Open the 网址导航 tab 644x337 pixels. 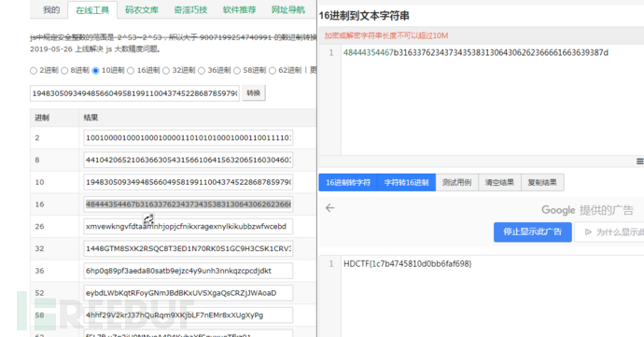click(x=287, y=10)
